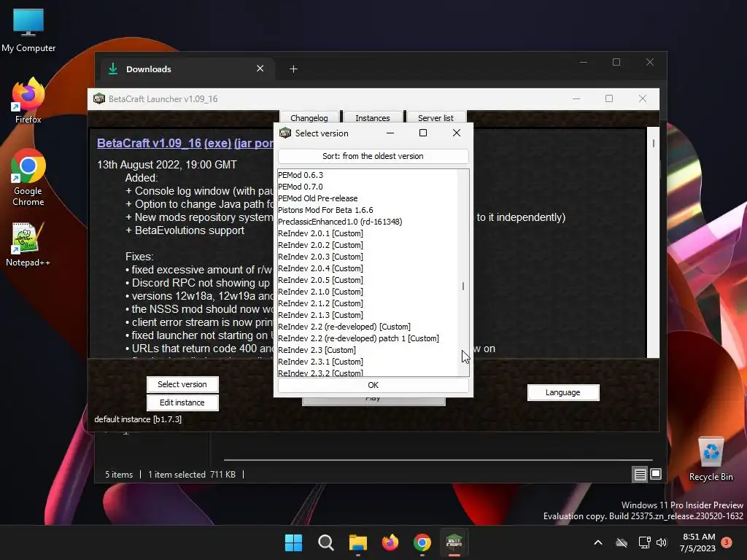
Task: Select ReIndev 2.2 (re-developed) [Custom]
Action: 368,327
